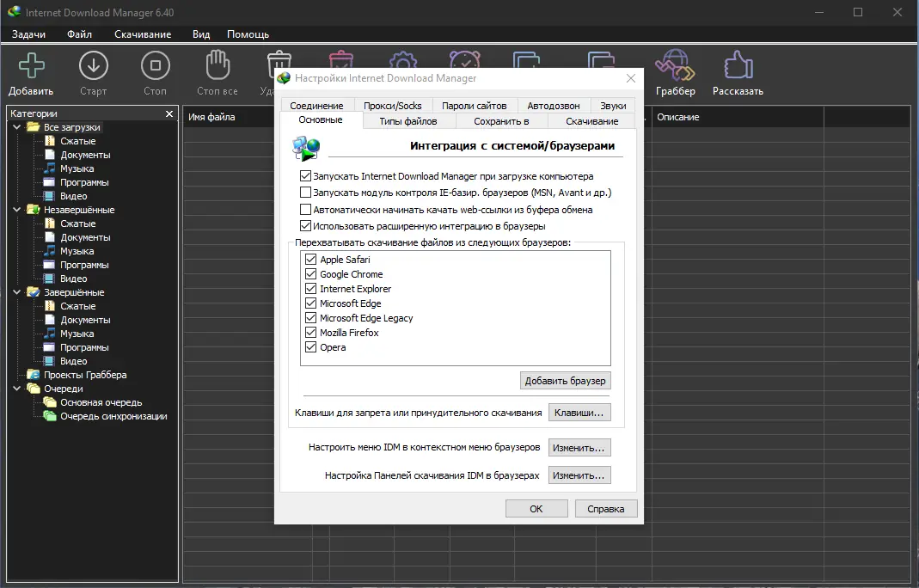The image size is (919, 588).
Task: Uncheck Mozilla Firefox in browser list
Action: pos(310,333)
